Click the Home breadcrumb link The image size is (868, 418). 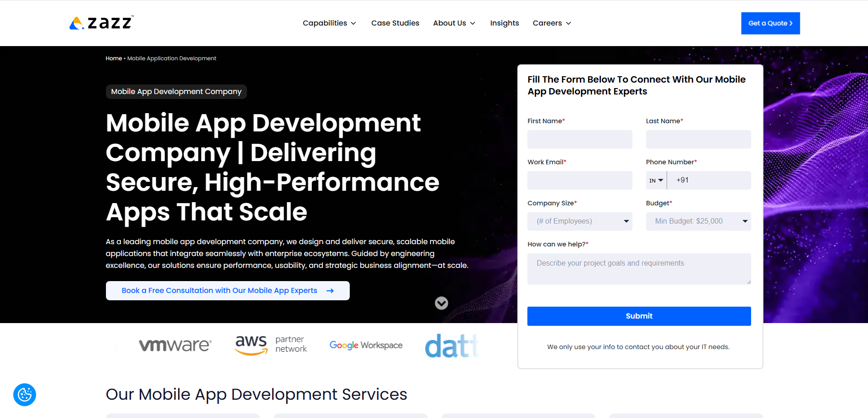(114, 58)
